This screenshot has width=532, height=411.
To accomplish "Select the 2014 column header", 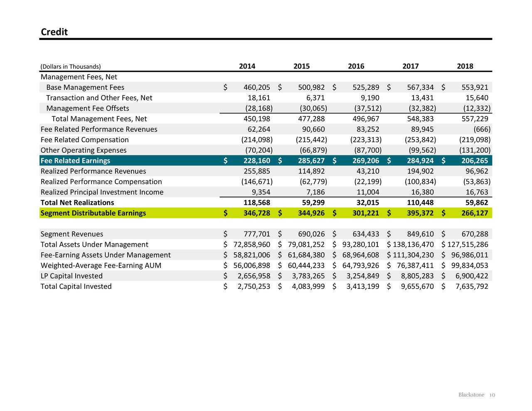I will coord(247,66).
